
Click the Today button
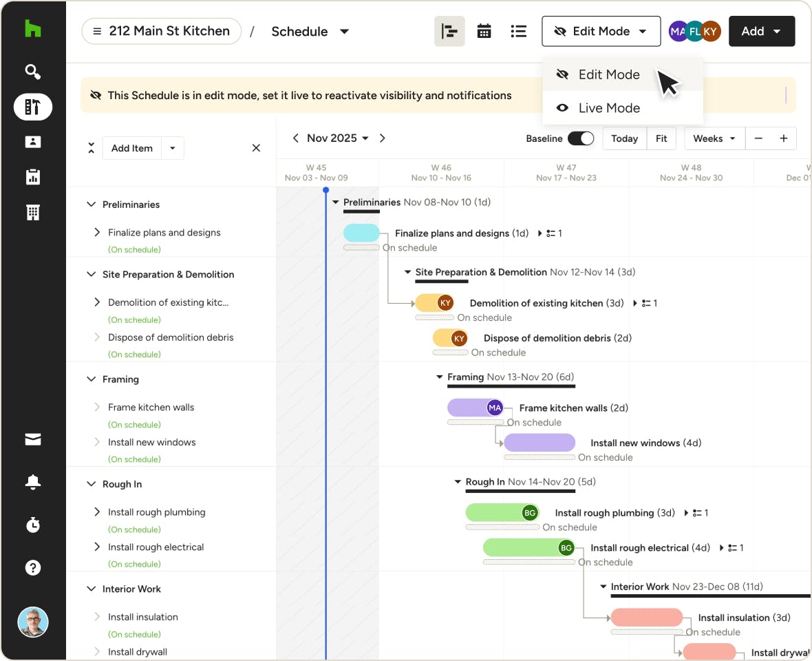coord(624,138)
